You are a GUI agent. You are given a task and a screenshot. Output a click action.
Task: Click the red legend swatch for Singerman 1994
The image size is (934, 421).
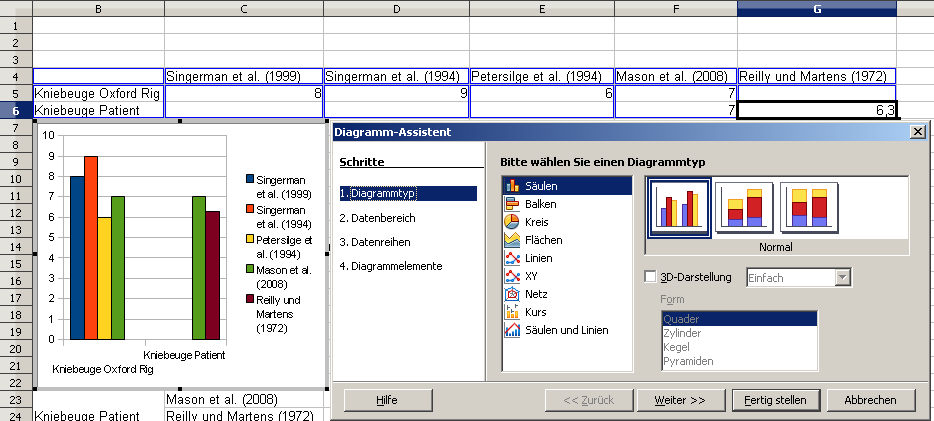[249, 210]
